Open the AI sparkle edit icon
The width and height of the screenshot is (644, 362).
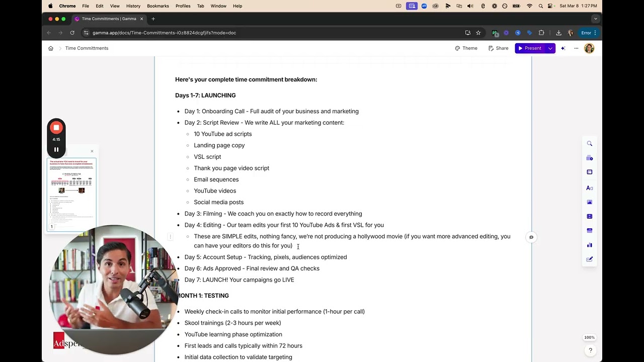563,48
